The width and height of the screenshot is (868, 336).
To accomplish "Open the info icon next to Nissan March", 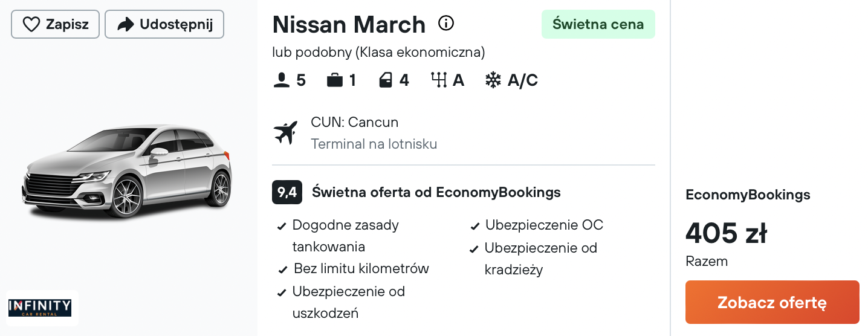I will click(445, 24).
